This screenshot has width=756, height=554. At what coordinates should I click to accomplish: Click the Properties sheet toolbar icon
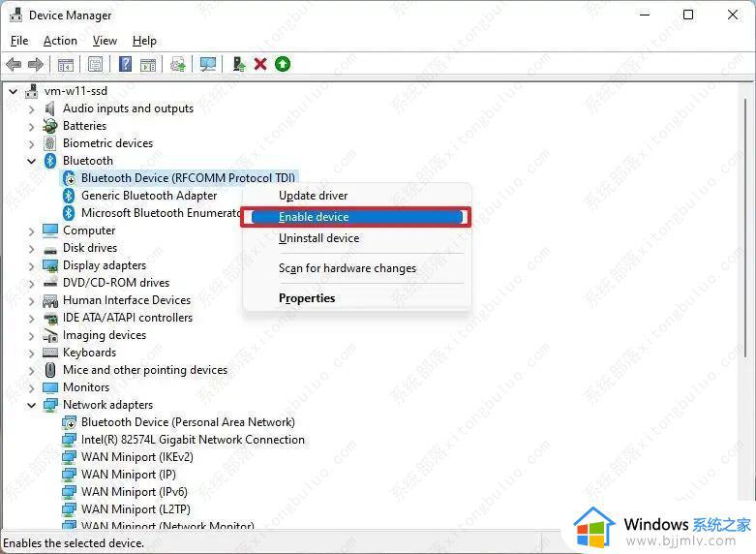coord(96,64)
